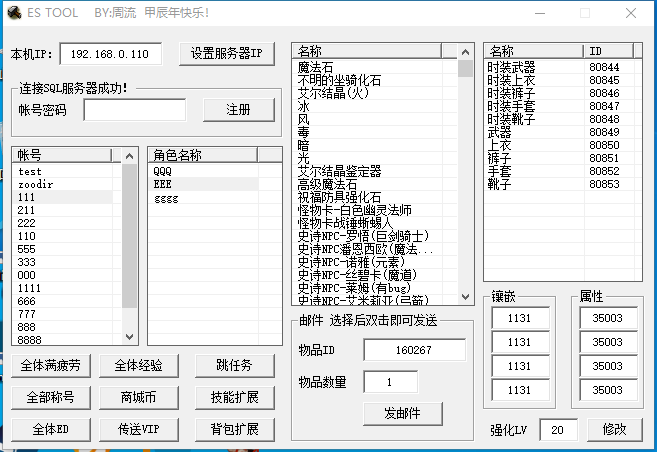Click the 注册 button

point(238,110)
